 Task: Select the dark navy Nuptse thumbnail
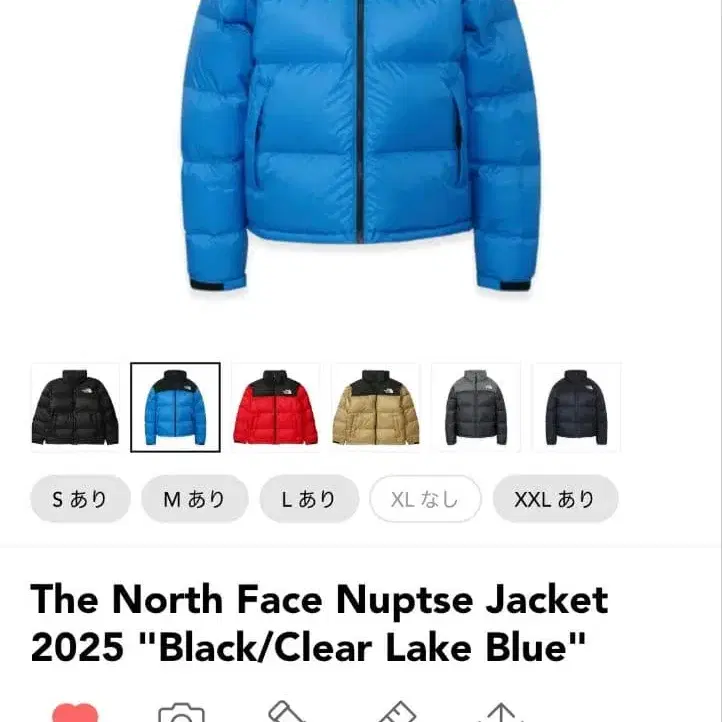click(x=576, y=408)
